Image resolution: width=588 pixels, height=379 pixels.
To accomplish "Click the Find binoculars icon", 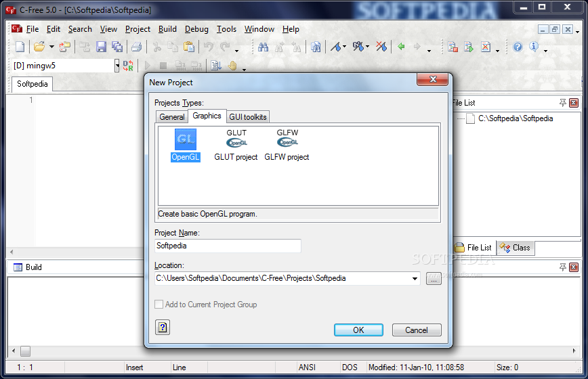I will [264, 47].
